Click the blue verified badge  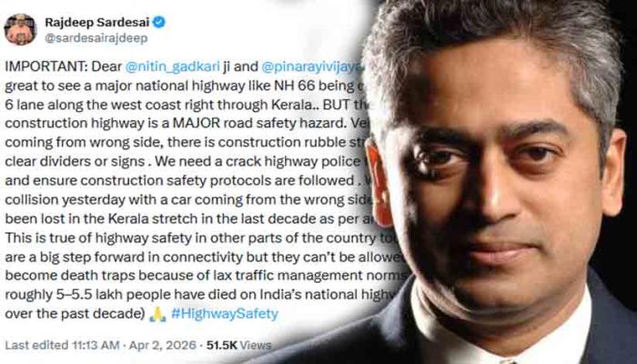coord(159,23)
